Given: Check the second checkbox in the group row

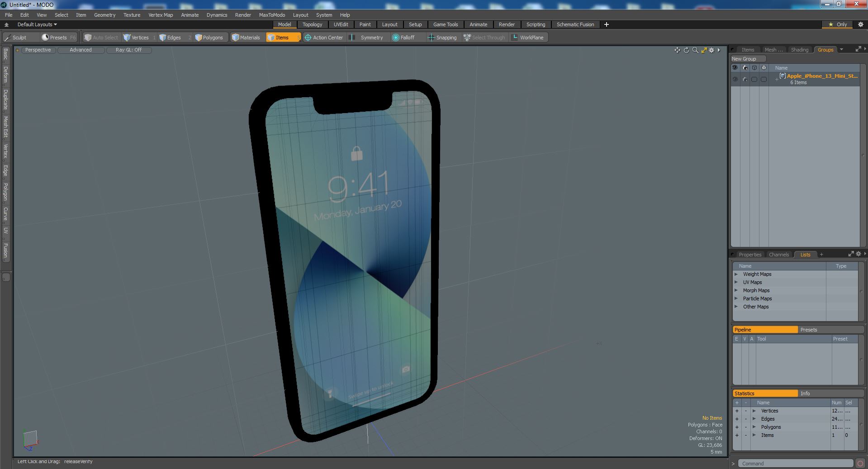Looking at the screenshot, I should [764, 79].
